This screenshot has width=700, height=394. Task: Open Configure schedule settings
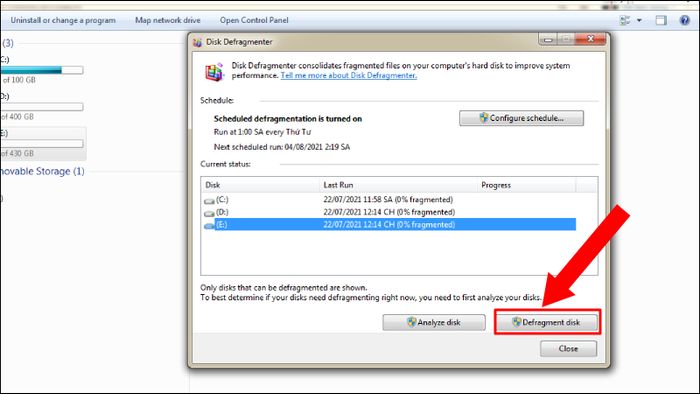tap(521, 118)
